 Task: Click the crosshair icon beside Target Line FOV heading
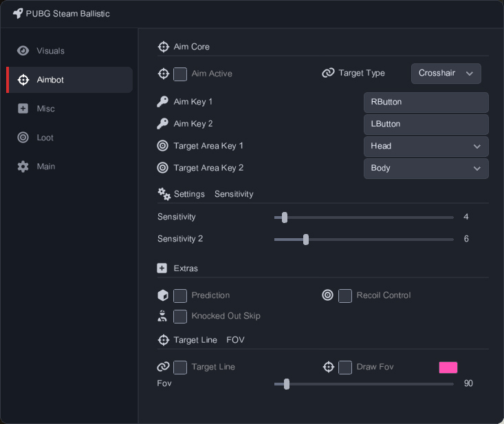164,340
